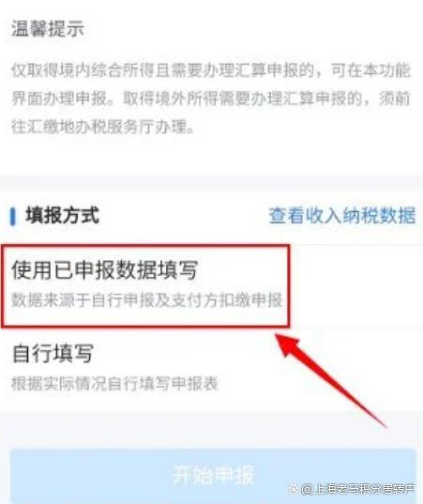Image resolution: width=423 pixels, height=504 pixels.
Task: Click the reminder line starting with 界面办理申报
Action: pyautogui.click(x=211, y=98)
